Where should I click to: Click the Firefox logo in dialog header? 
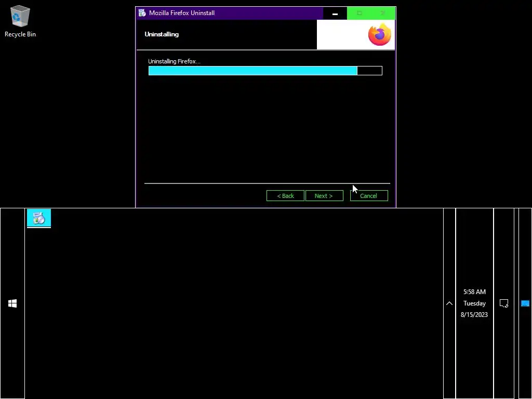pos(379,35)
